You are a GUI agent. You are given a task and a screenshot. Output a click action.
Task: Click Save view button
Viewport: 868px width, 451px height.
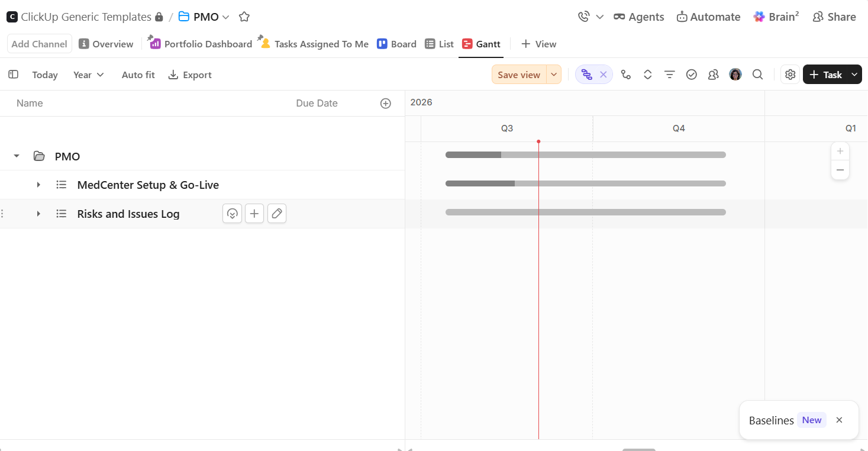pos(519,75)
